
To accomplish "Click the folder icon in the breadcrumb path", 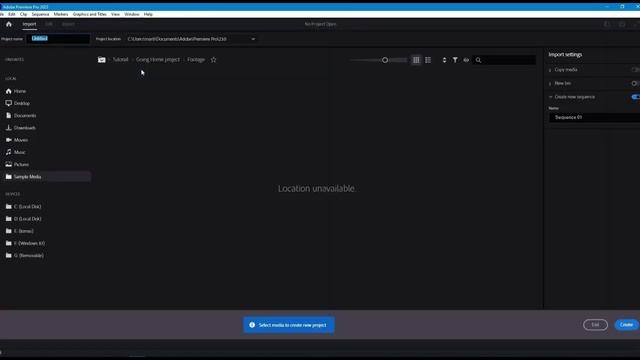I will coord(102,60).
